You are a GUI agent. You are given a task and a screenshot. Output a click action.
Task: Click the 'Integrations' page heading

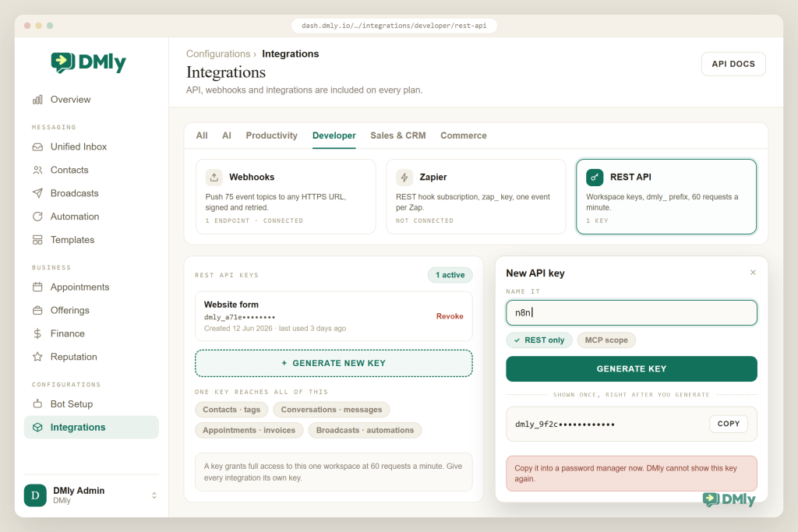pos(226,72)
